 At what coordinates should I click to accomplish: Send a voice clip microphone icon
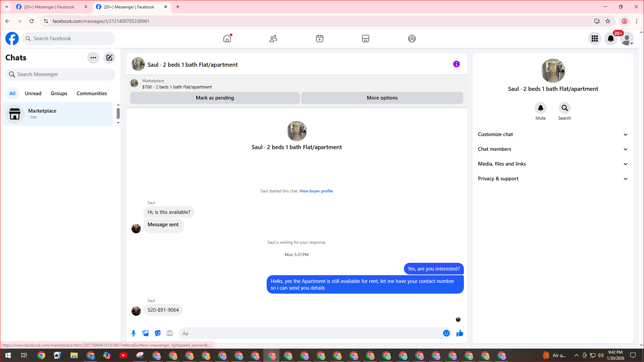(x=133, y=333)
